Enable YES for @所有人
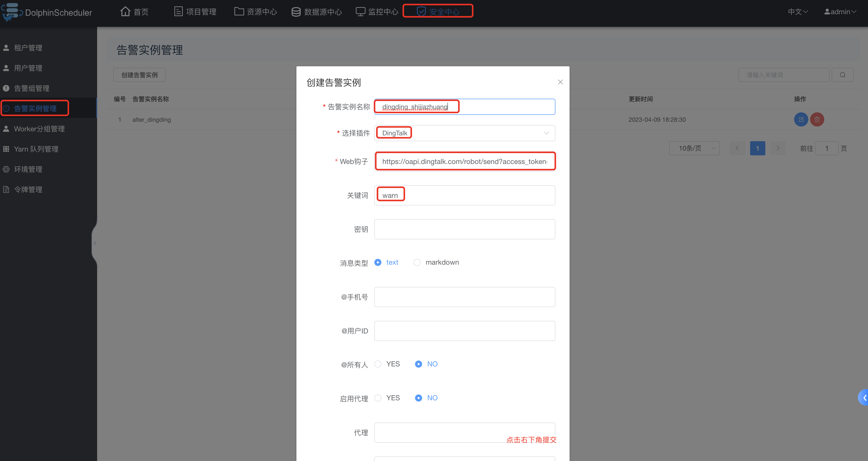This screenshot has width=868, height=461. (x=378, y=364)
